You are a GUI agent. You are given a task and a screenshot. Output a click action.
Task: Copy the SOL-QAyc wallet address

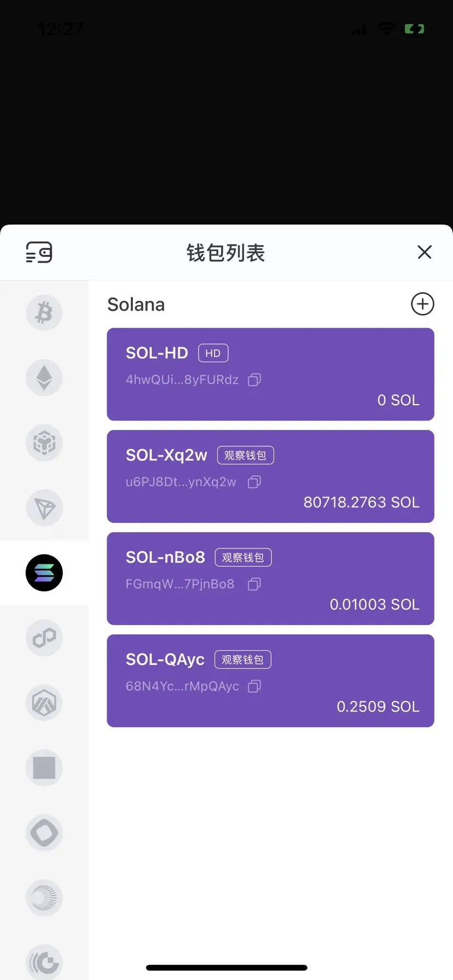pyautogui.click(x=254, y=686)
